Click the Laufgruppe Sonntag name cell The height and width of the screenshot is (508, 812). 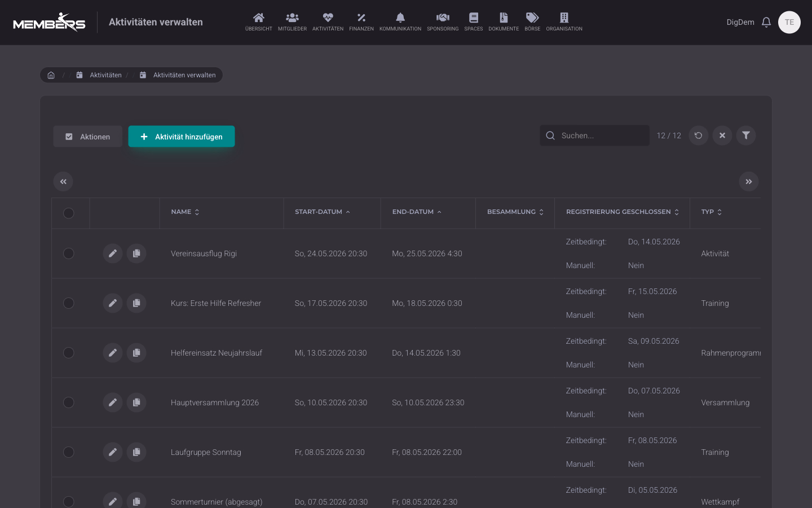[x=206, y=452]
